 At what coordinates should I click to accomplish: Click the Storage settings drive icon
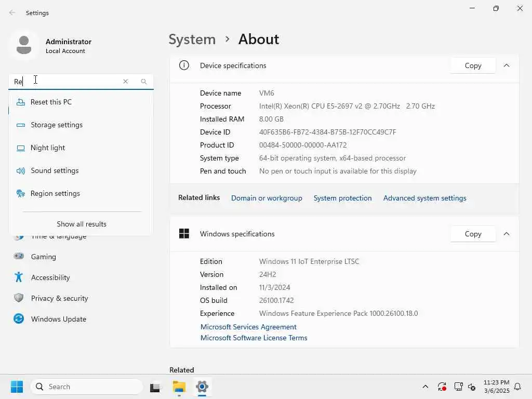pos(21,125)
